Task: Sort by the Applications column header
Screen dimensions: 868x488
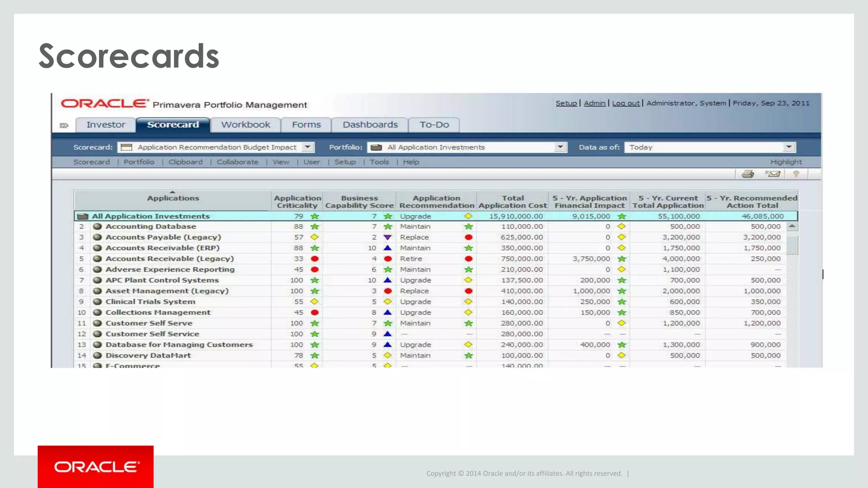Action: coord(172,198)
